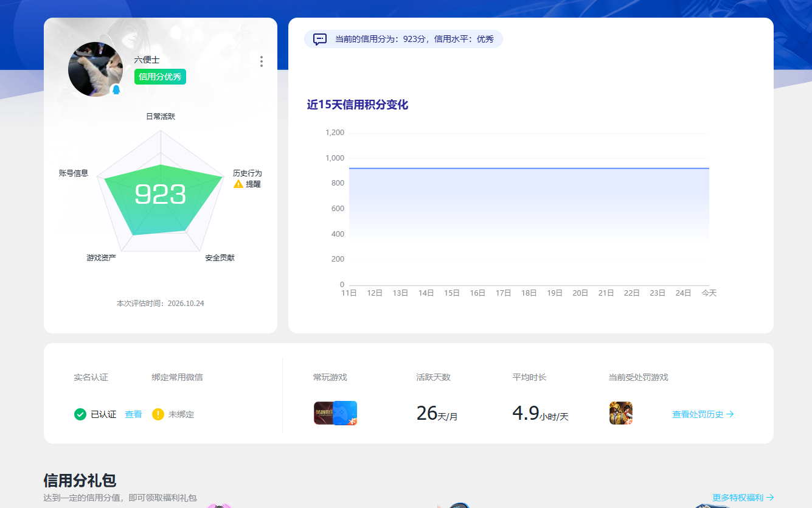
Task: Click the 绑定常用微信 label
Action: (178, 377)
